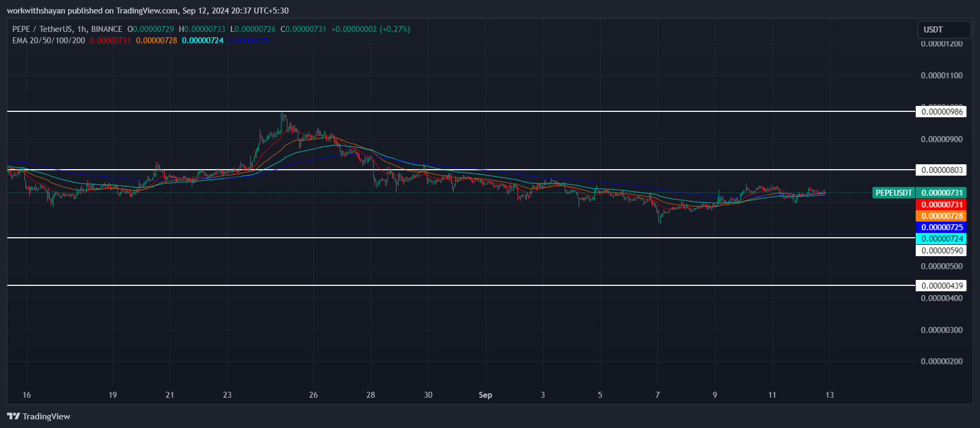Click the PEPE / TetherUS chart title
Image resolution: width=980 pixels, height=428 pixels.
67,29
